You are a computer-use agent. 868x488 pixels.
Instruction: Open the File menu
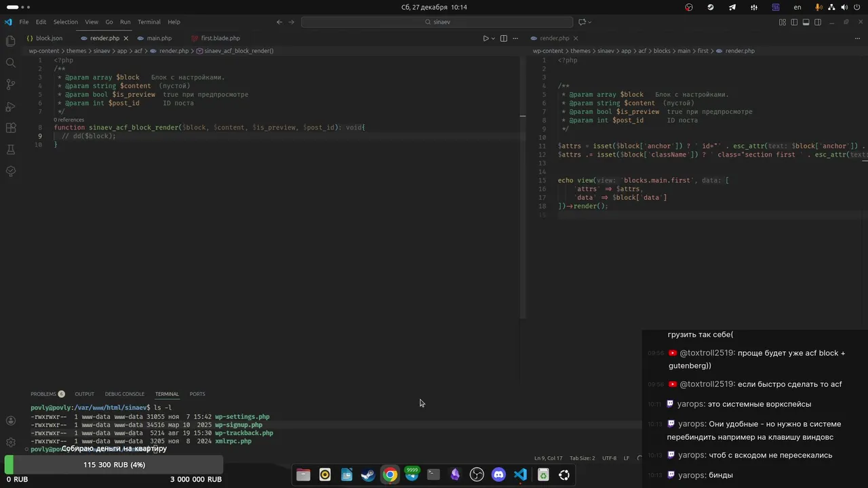[x=24, y=22]
